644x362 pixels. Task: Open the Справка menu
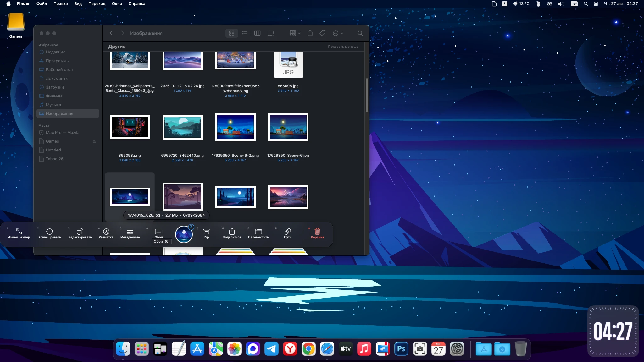[137, 4]
